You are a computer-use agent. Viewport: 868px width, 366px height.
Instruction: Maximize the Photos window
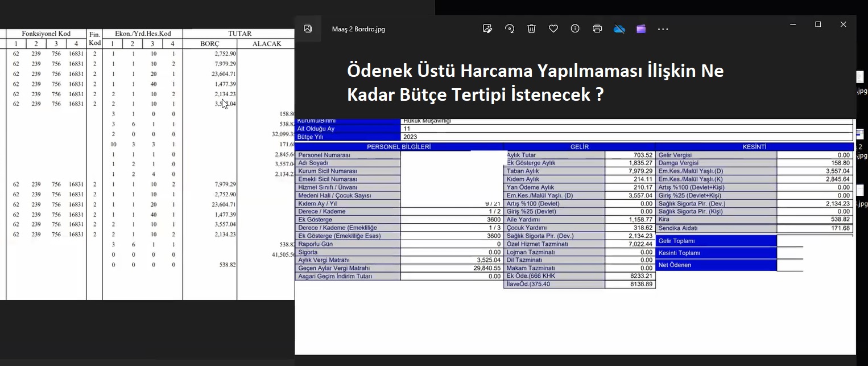(818, 24)
